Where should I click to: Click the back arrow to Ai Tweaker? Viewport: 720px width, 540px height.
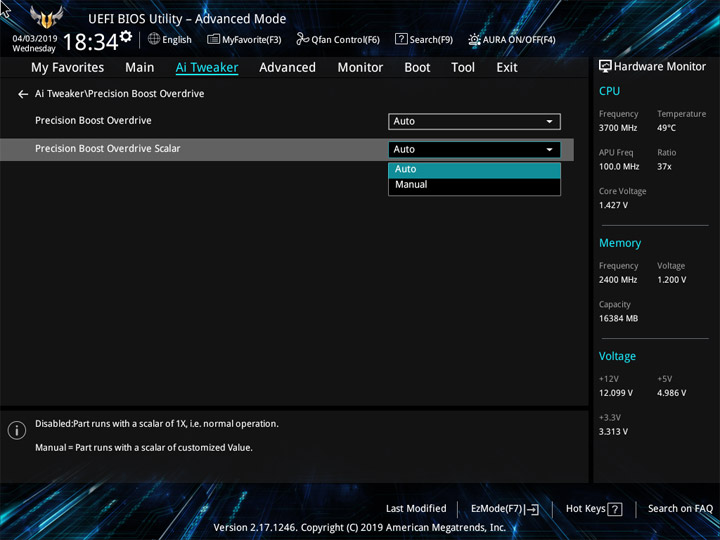(22, 94)
